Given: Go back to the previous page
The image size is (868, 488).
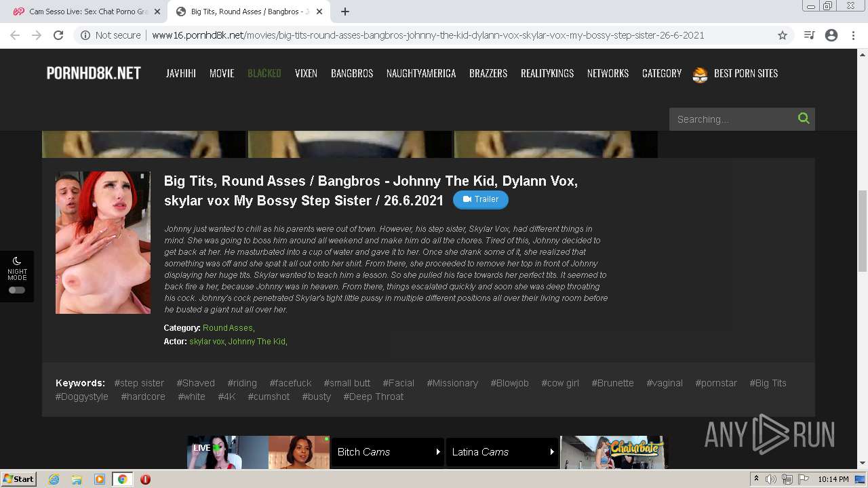Looking at the screenshot, I should (15, 35).
